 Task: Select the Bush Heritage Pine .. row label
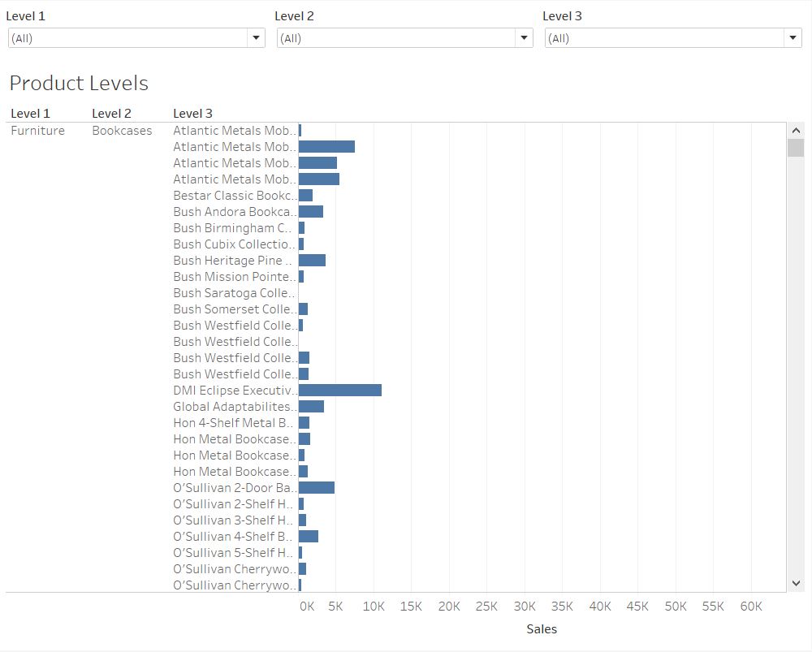(232, 261)
